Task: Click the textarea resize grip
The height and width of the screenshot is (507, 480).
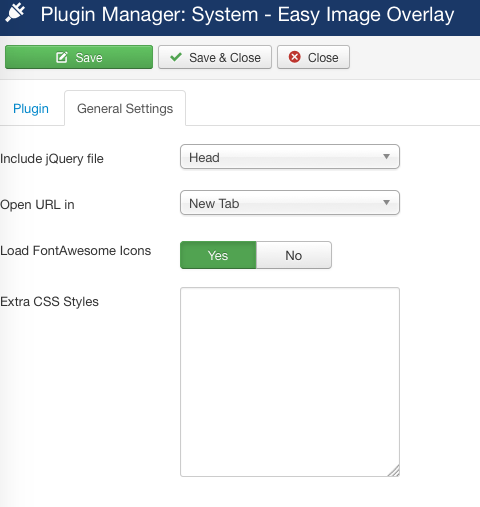Action: tap(394, 471)
